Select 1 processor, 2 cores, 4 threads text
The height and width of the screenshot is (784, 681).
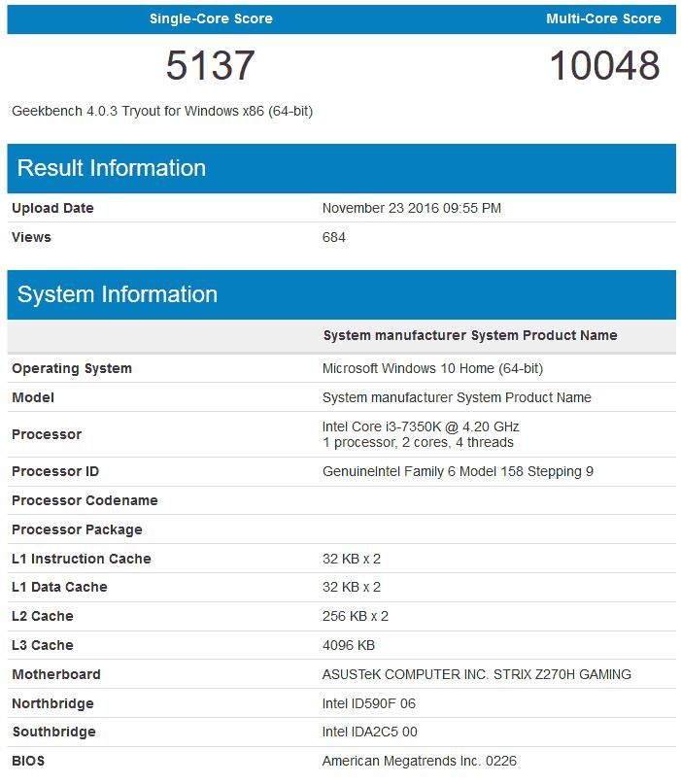coord(418,442)
